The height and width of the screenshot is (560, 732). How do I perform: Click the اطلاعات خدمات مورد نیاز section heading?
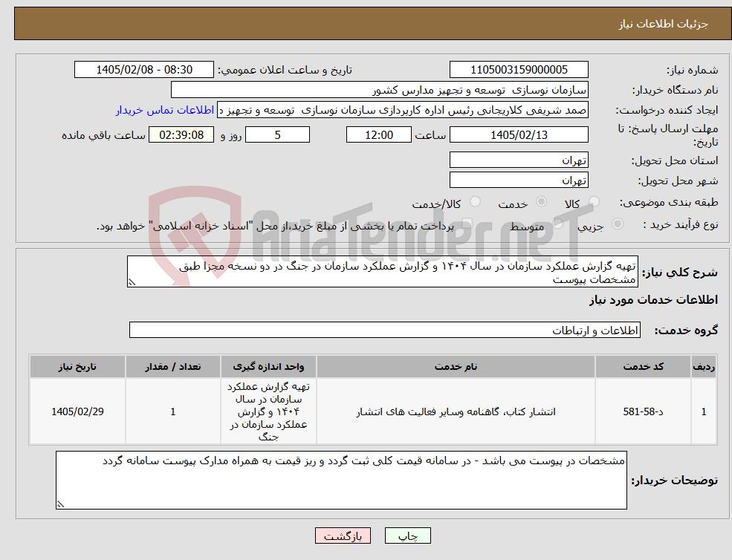653,300
